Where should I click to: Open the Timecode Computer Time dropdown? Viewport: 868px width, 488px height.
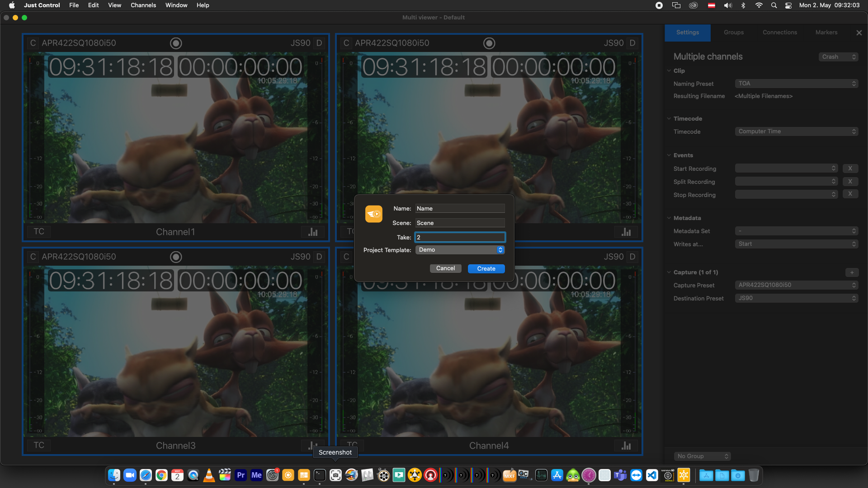tap(797, 131)
